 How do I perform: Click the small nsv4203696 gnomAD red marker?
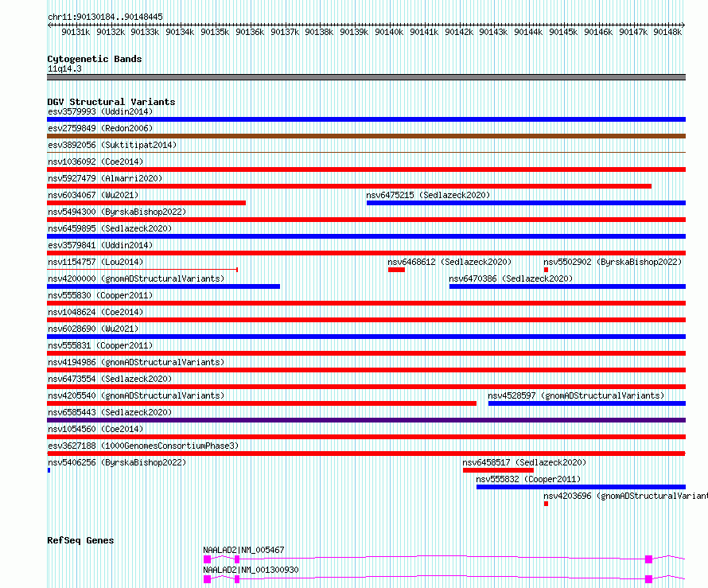tap(546, 504)
